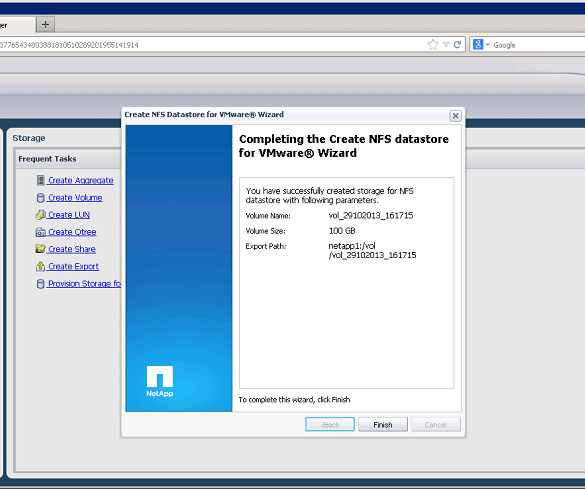Open a new browser tab
The height and width of the screenshot is (489, 585).
(x=46, y=25)
